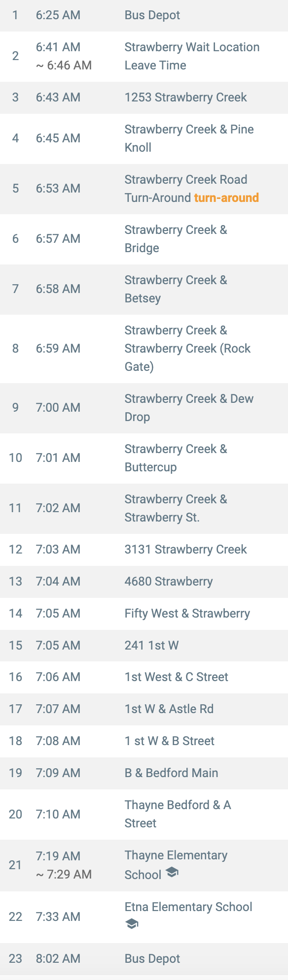Viewport: 288px width, 980px height.
Task: Select Strawberry Wait Location Leave Time stop
Action: 144,56
